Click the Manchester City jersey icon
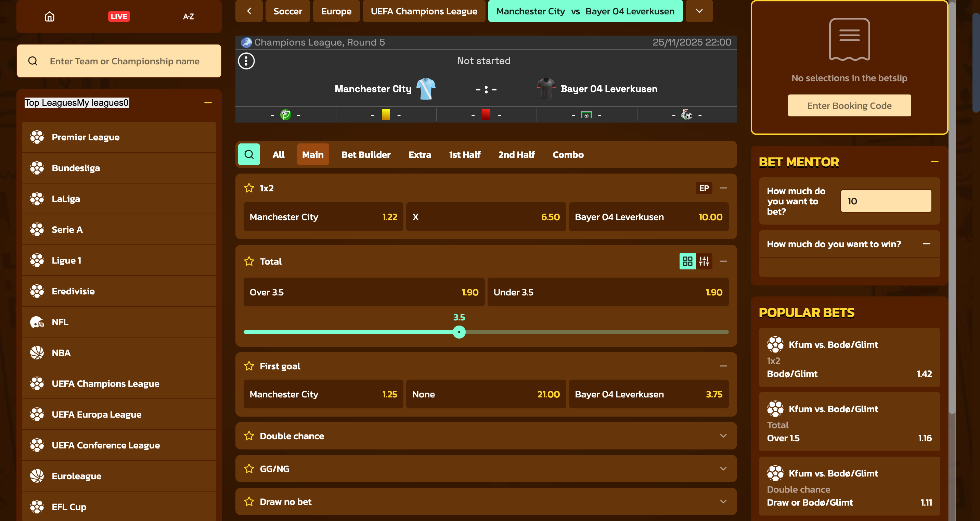The height and width of the screenshot is (521, 980). [426, 89]
